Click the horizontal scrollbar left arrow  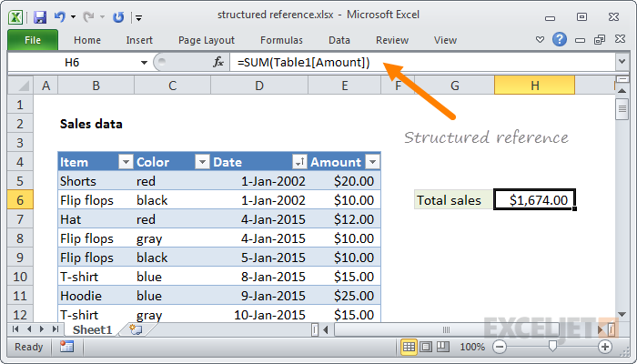pyautogui.click(x=326, y=329)
